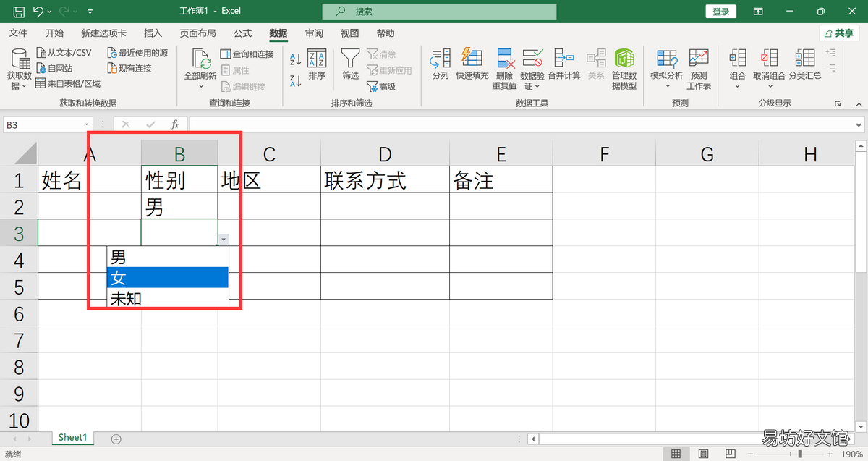The image size is (868, 461).
Task: Switch to 审阅 (Review) tab
Action: click(314, 33)
